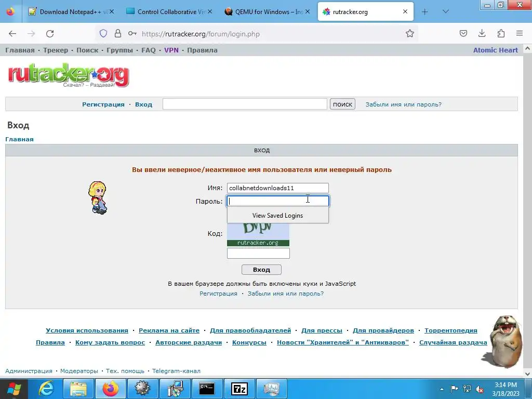Click the key saved-logins icon in address bar
The image size is (532, 399).
(x=132, y=34)
